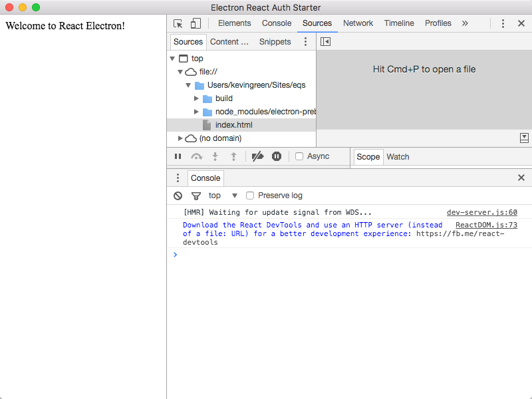
Task: Open DevTools customize three-dot menu
Action: (x=503, y=23)
